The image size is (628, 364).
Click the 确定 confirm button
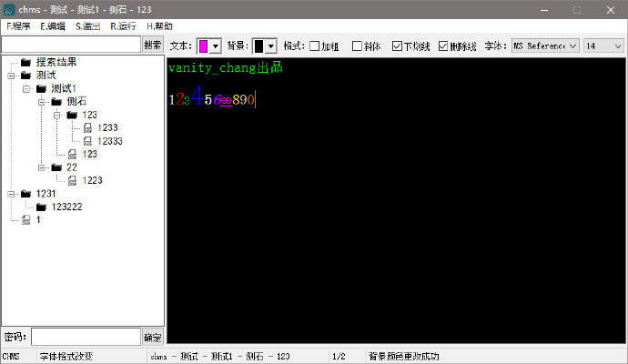tap(153, 337)
